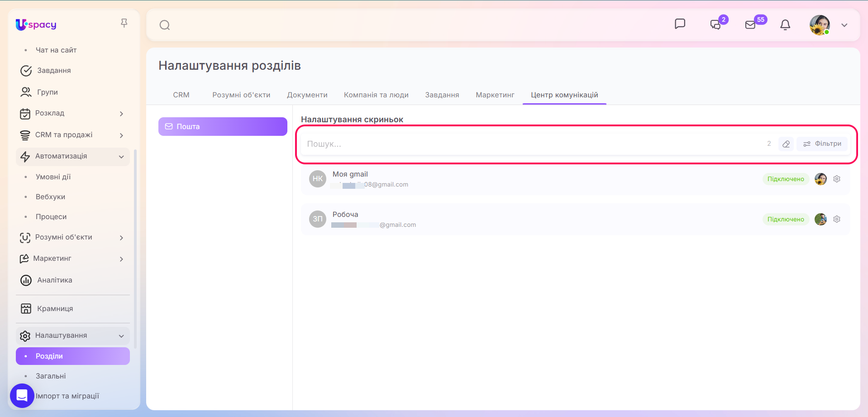Click the sidebar vertical scrollbar

click(135, 249)
